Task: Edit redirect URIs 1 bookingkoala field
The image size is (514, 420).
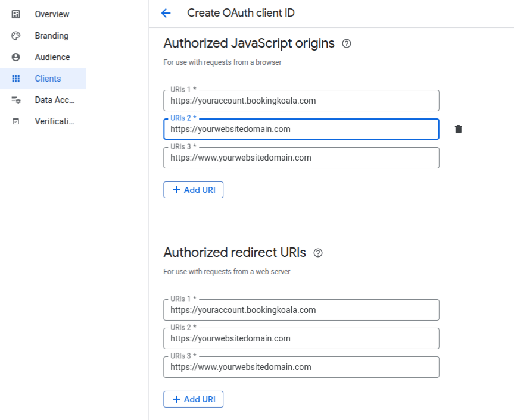Action: [301, 310]
